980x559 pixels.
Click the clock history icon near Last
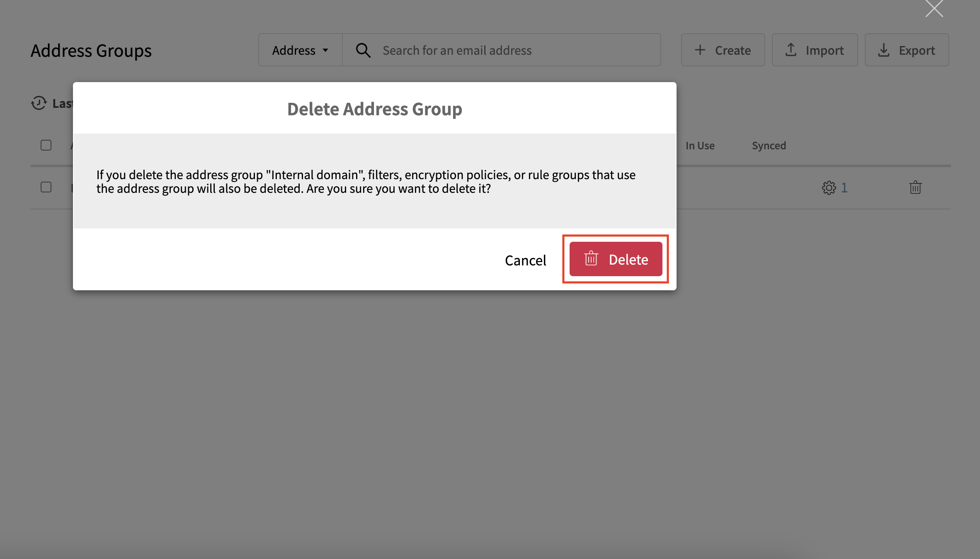click(x=39, y=103)
